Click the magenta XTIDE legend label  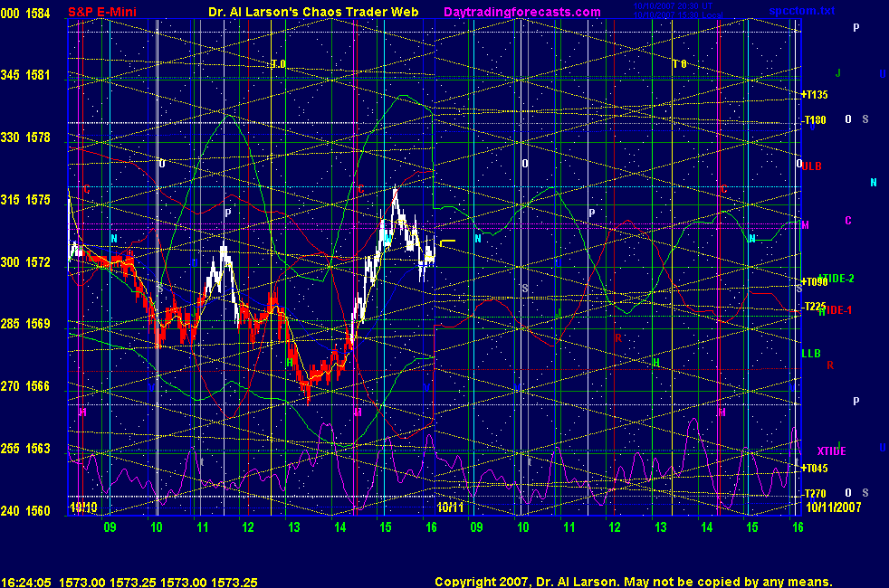831,450
